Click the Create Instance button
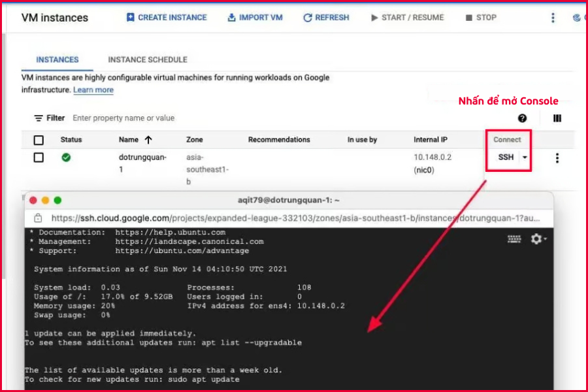 coord(167,18)
